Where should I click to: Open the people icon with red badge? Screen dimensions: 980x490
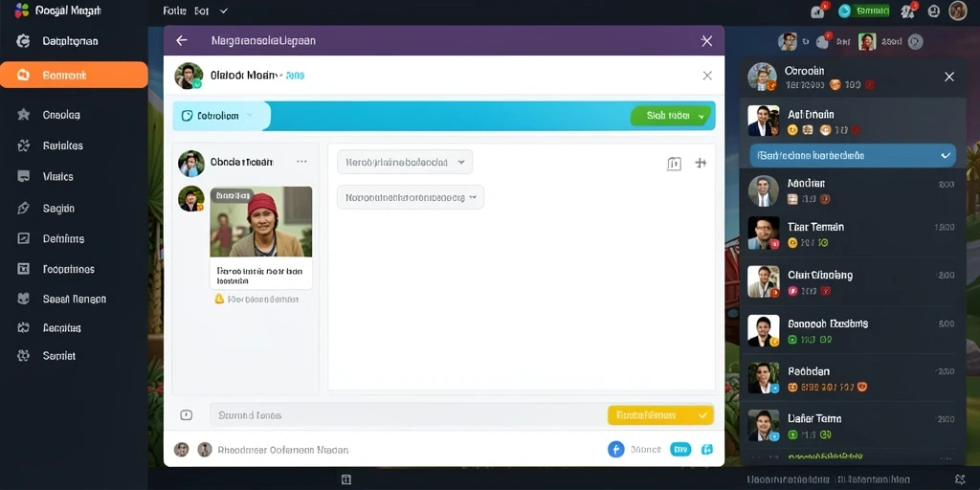click(909, 11)
